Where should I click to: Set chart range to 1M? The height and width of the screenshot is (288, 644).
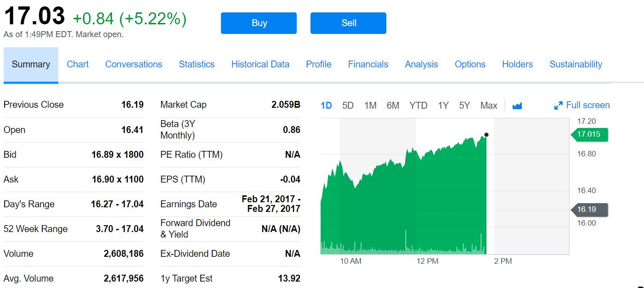pos(370,106)
